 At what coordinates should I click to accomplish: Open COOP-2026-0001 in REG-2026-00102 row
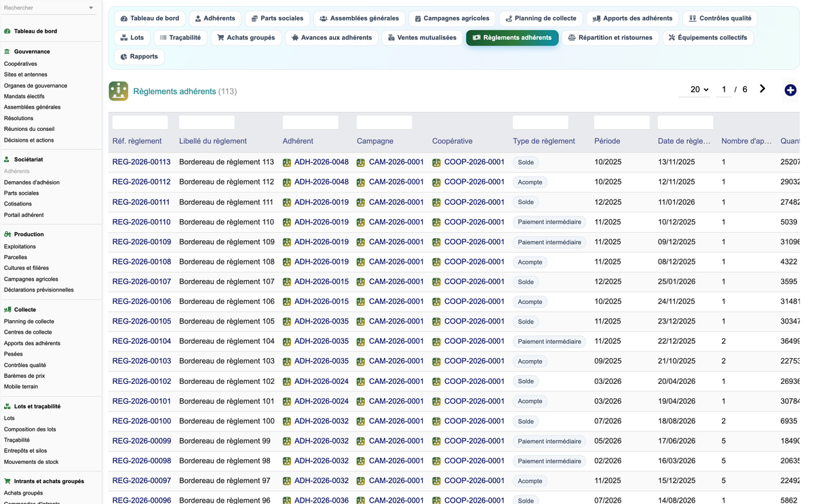[474, 381]
